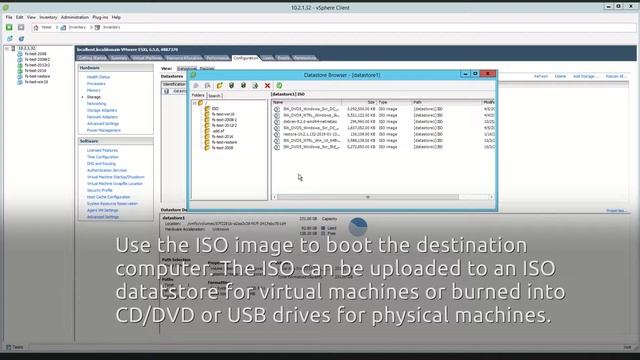Click the green back navigation arrow
The height and width of the screenshot is (360, 640).
coord(9,27)
